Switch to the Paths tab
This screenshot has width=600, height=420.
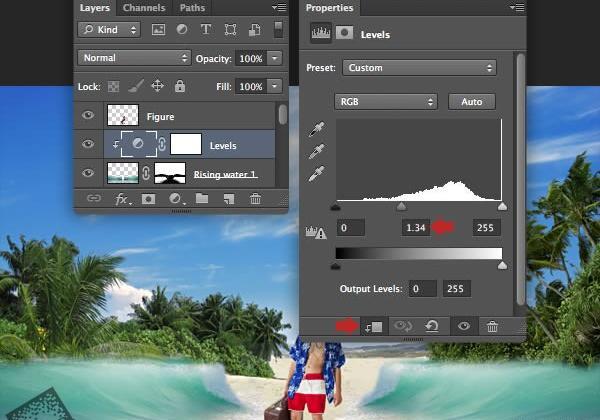[x=192, y=8]
